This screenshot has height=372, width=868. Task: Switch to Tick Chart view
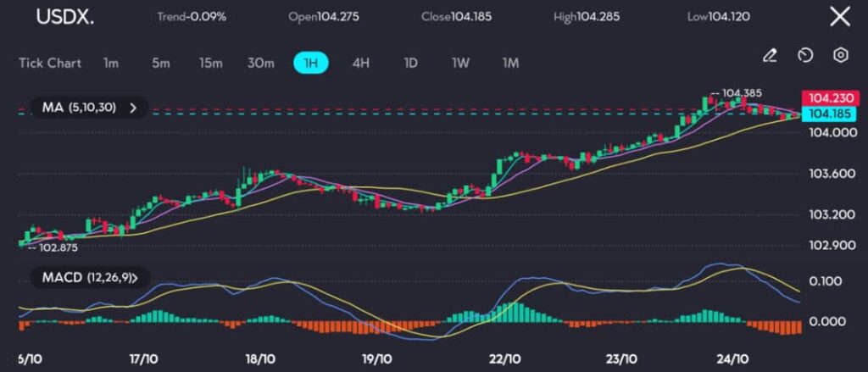tap(50, 63)
